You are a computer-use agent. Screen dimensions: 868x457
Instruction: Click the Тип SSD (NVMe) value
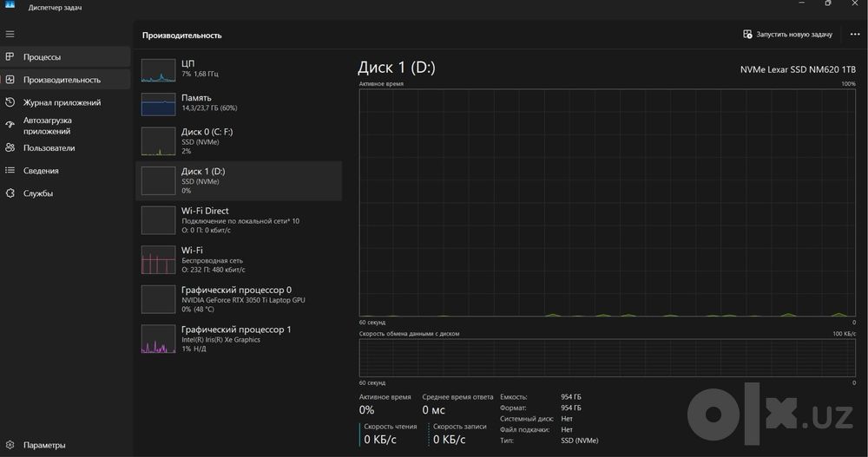point(580,441)
